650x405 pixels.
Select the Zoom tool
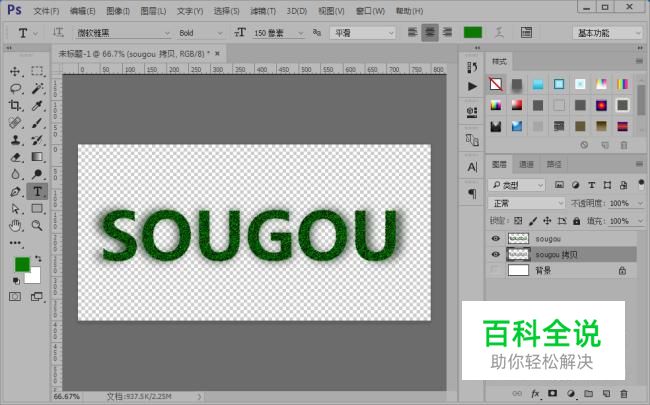37,226
